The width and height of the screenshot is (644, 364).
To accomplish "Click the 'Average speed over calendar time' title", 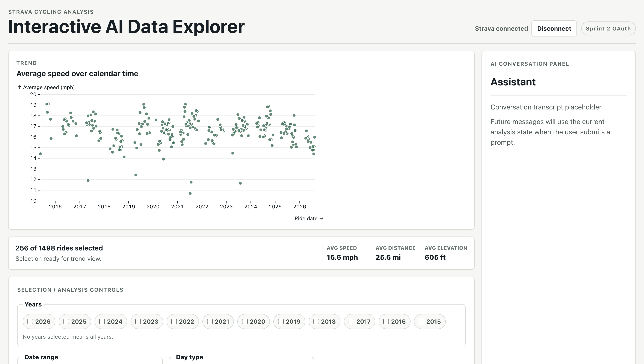I will 77,74.
